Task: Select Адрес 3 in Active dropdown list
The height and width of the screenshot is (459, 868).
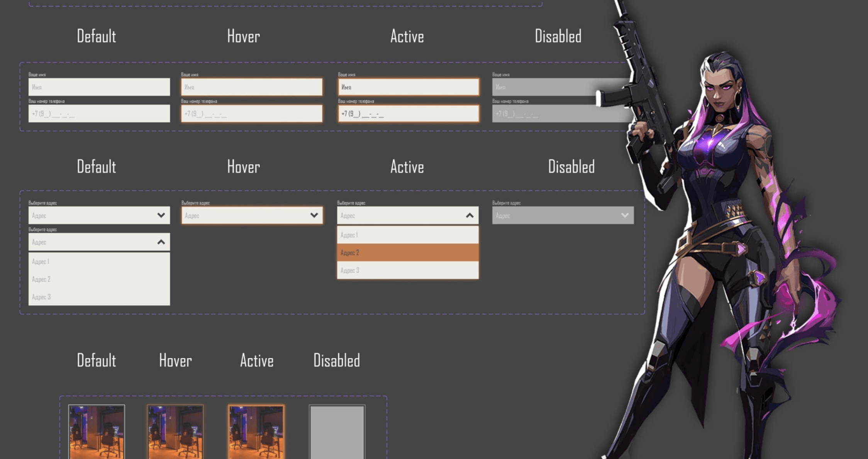Action: [x=407, y=270]
